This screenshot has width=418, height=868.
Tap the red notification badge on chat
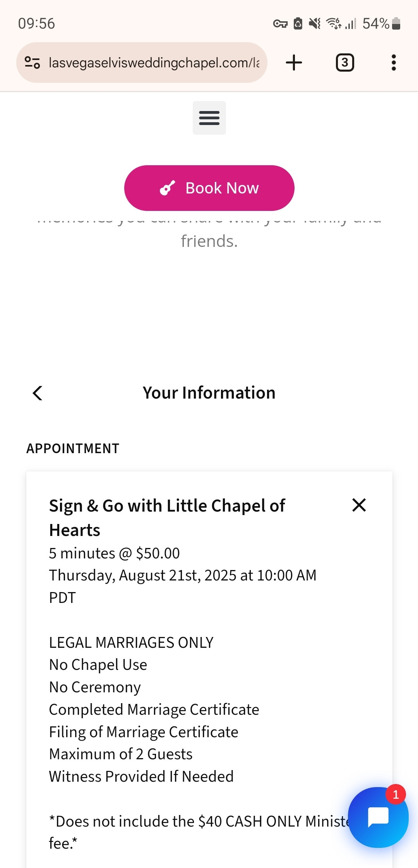pos(396,794)
